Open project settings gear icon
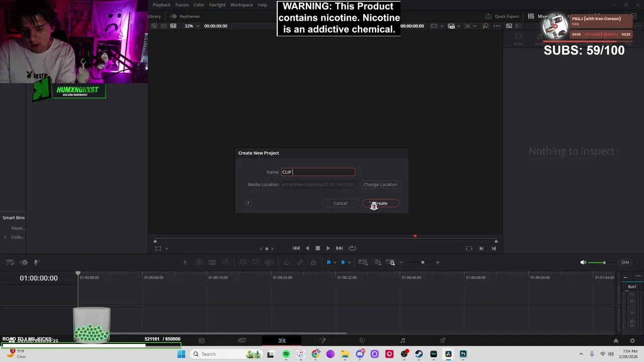The height and width of the screenshot is (362, 644). click(632, 341)
